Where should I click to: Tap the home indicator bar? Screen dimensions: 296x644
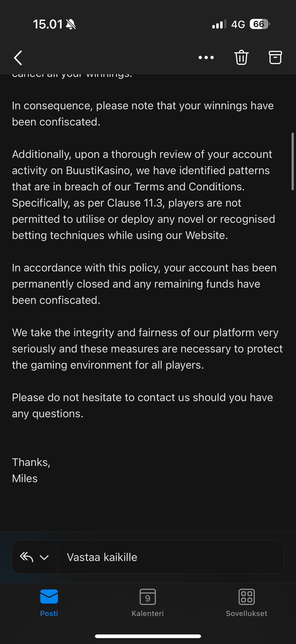148,636
